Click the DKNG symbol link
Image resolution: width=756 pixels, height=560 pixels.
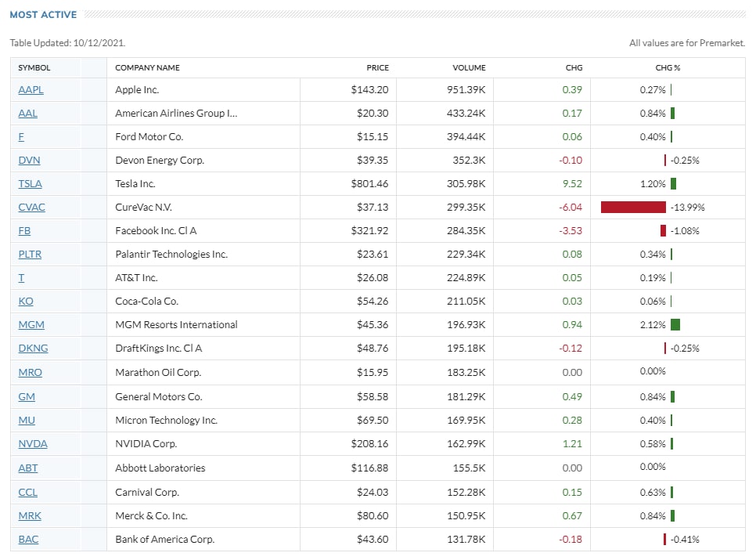coord(34,349)
